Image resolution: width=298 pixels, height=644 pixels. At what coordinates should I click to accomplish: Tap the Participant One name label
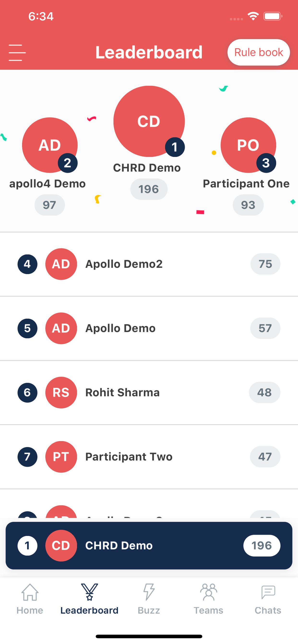[246, 184]
